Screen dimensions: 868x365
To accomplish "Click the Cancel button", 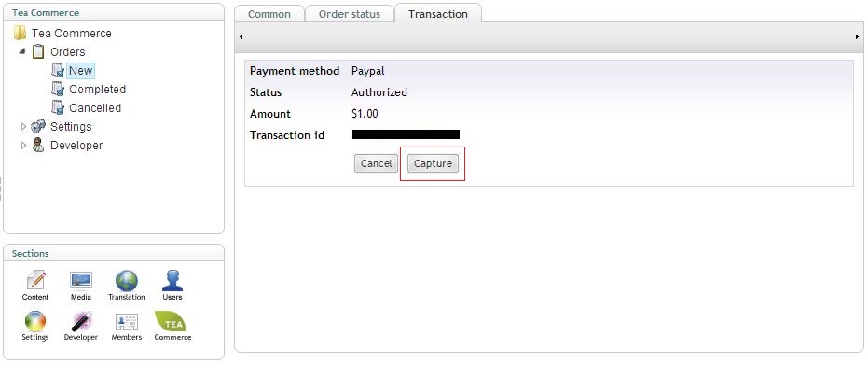I will coord(376,163).
